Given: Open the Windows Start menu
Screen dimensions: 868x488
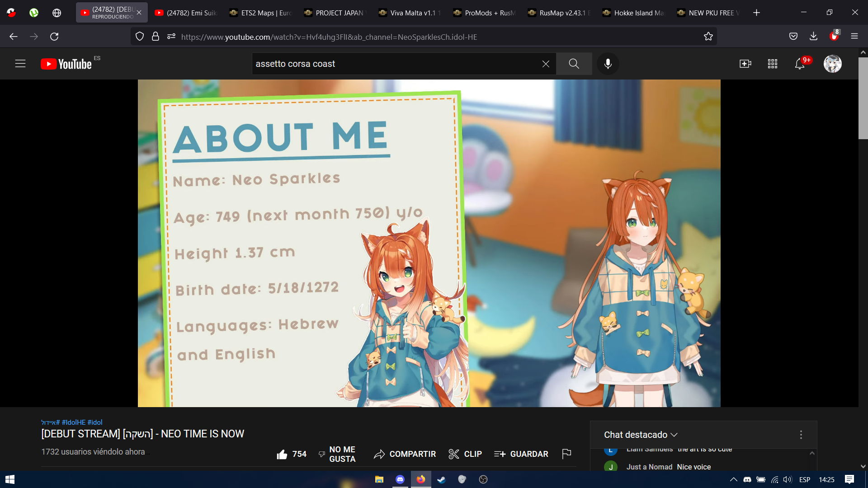Looking at the screenshot, I should 10,479.
